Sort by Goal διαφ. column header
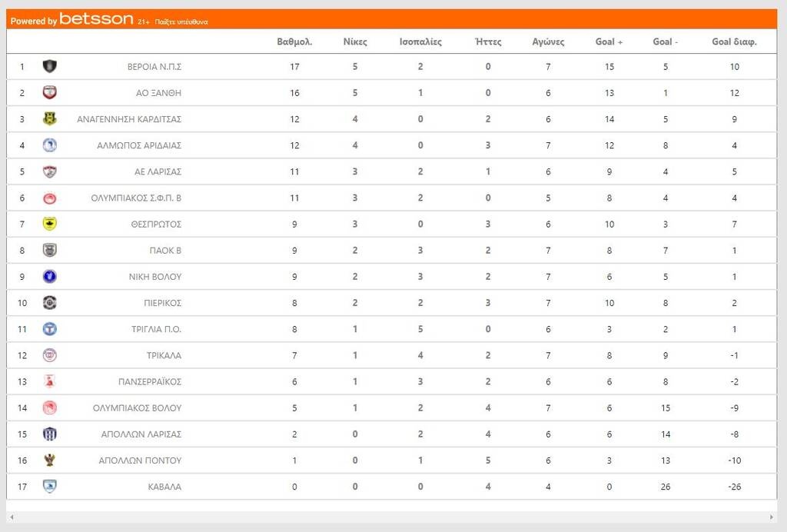 click(x=734, y=42)
